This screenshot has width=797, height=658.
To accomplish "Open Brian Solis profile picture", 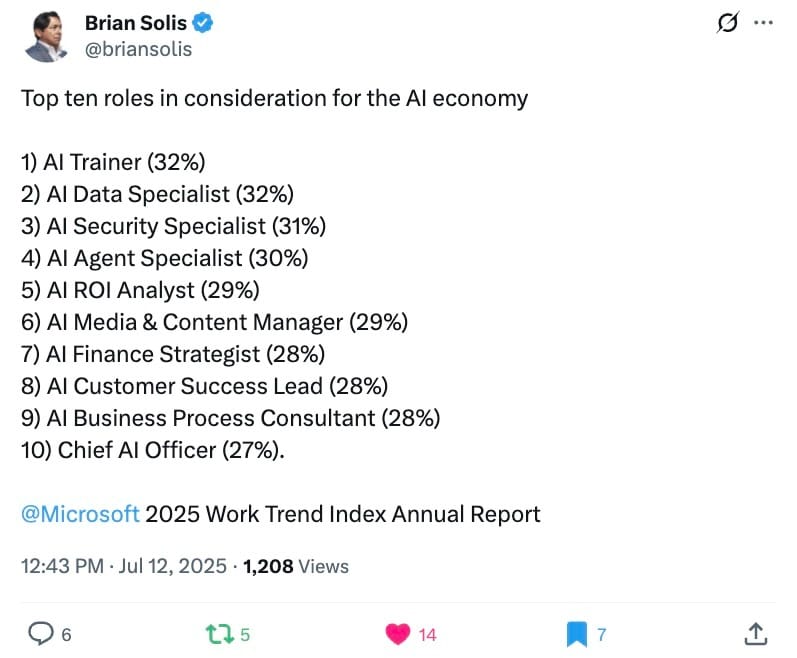I will 46,36.
